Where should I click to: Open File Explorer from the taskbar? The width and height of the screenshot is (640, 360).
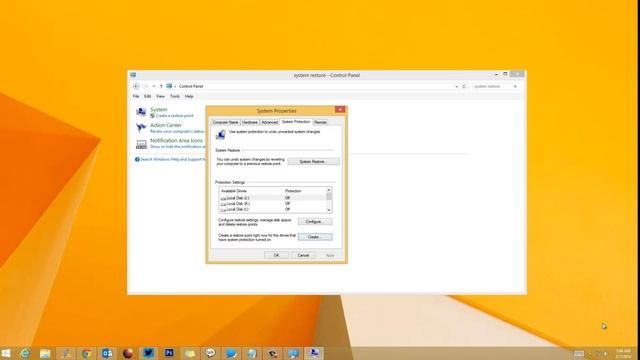tap(45, 353)
